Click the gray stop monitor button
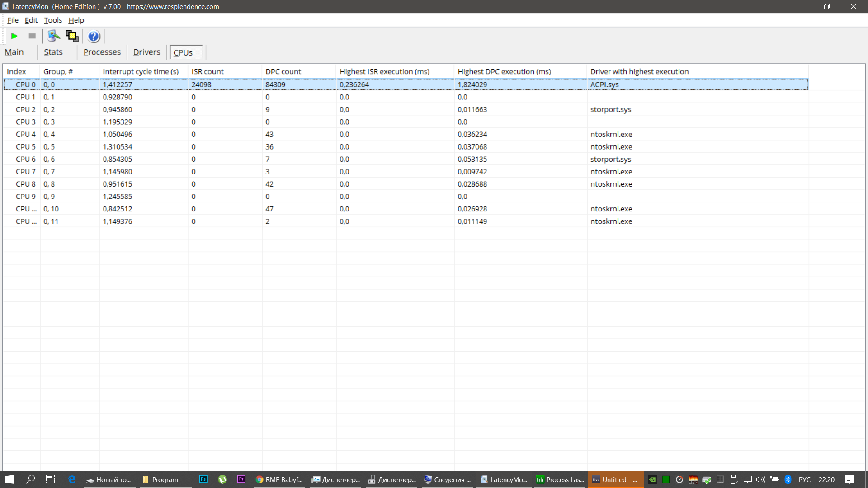Screen dimensions: 868x488 pos(32,36)
